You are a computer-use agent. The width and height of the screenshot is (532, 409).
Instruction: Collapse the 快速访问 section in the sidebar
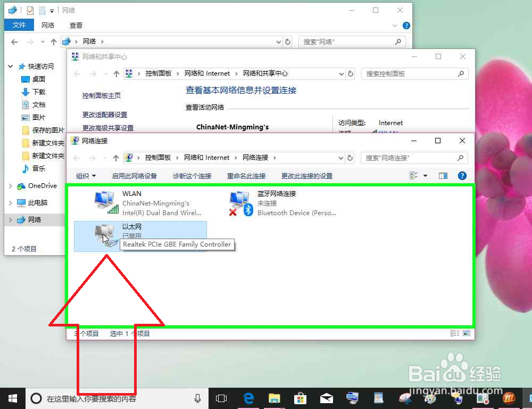coord(10,66)
